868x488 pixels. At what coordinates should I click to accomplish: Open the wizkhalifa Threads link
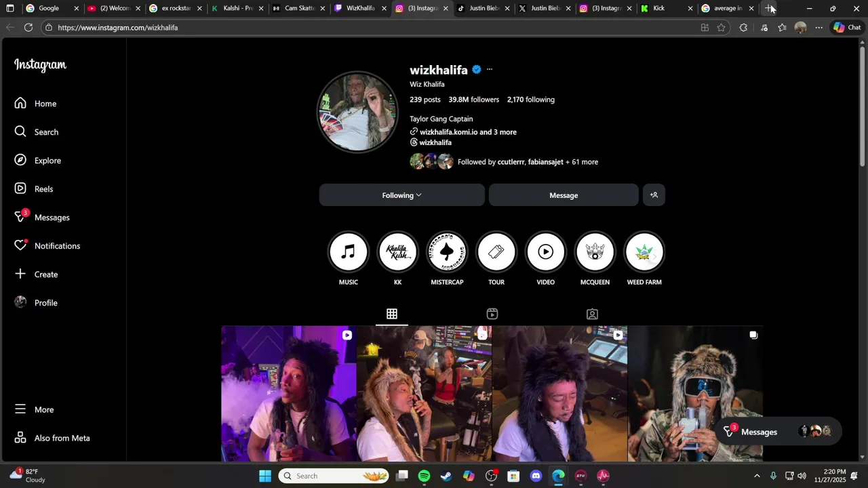(x=431, y=143)
